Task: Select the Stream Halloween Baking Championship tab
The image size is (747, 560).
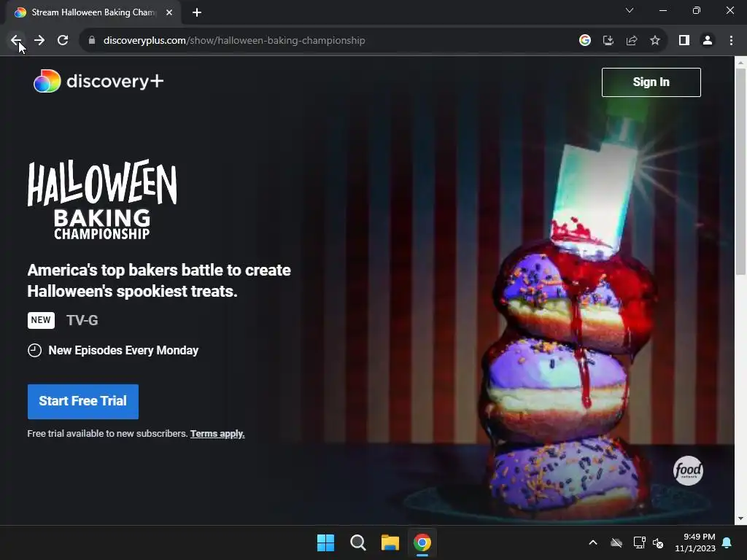Action: click(93, 12)
